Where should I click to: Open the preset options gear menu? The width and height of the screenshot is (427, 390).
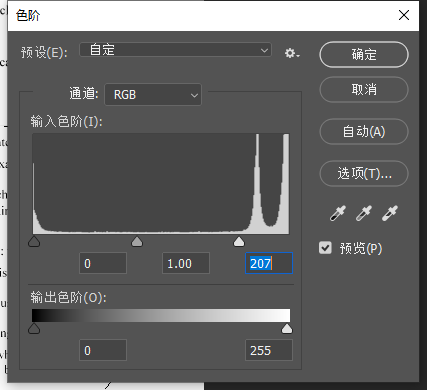[292, 53]
